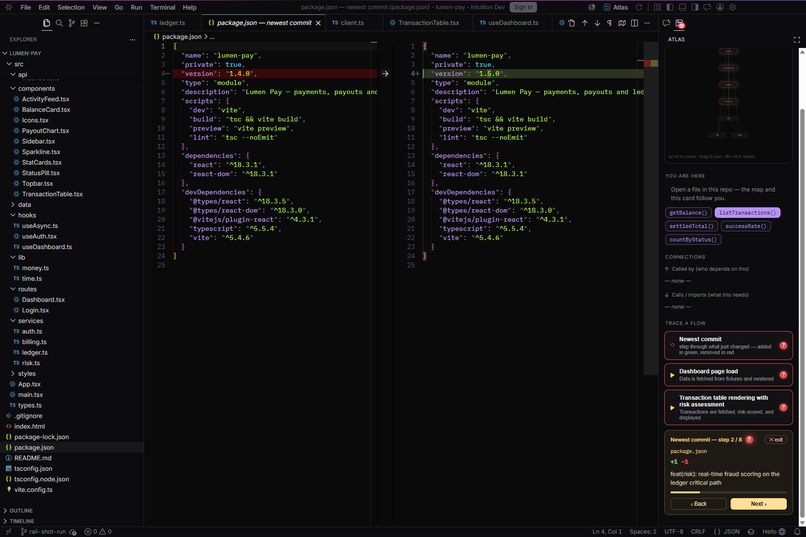Show additional views ellipsis in activity bar
The height and width of the screenshot is (537, 806).
(97, 23)
